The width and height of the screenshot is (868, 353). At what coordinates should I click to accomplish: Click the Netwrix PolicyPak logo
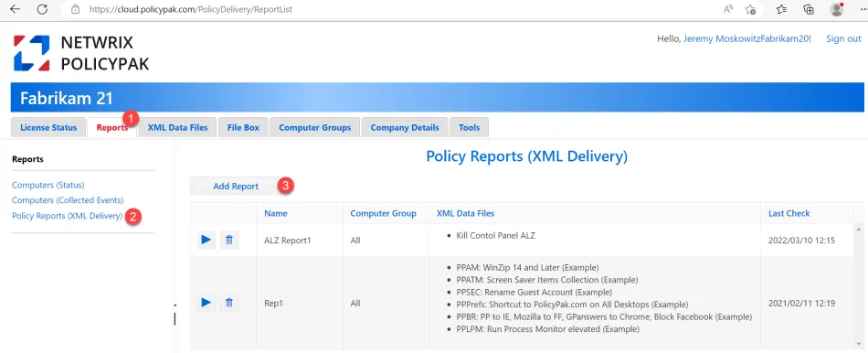point(81,53)
